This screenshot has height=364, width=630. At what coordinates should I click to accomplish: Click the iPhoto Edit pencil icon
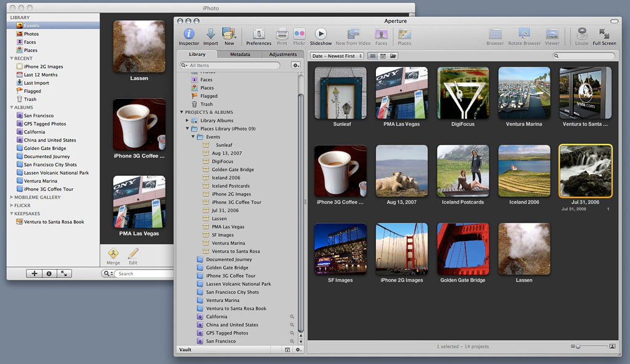point(133,253)
